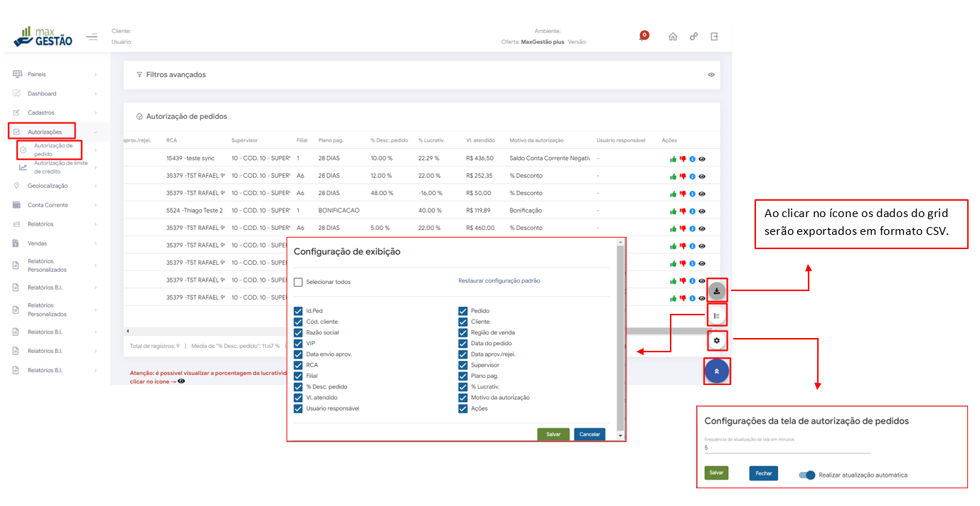Click the notification bell icon
Image resolution: width=980 pixels, height=506 pixels.
click(643, 37)
